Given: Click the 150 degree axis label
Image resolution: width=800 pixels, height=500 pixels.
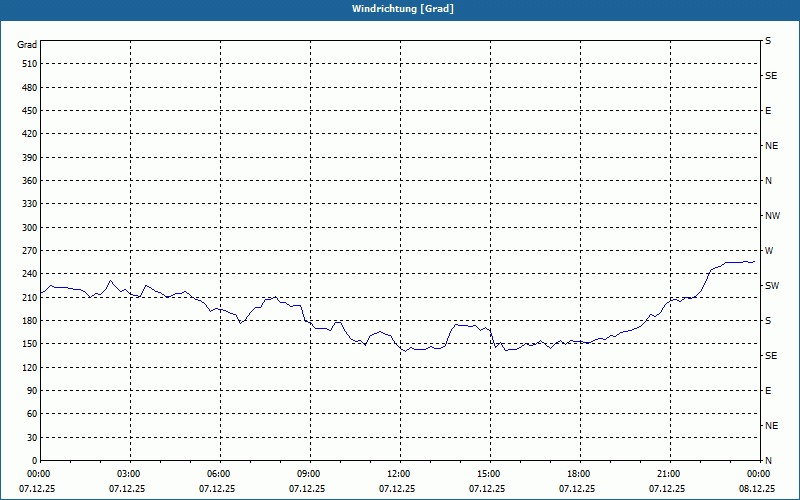Looking at the screenshot, I should click(30, 343).
